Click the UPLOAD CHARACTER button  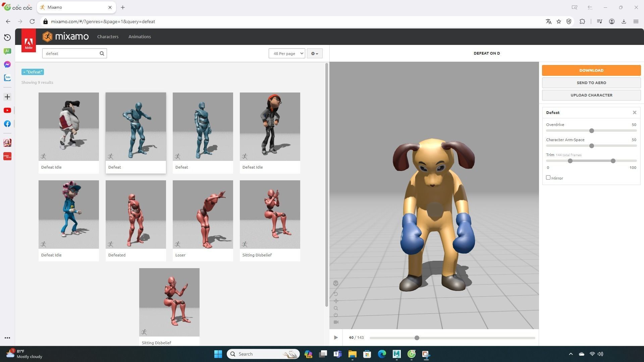coord(591,95)
